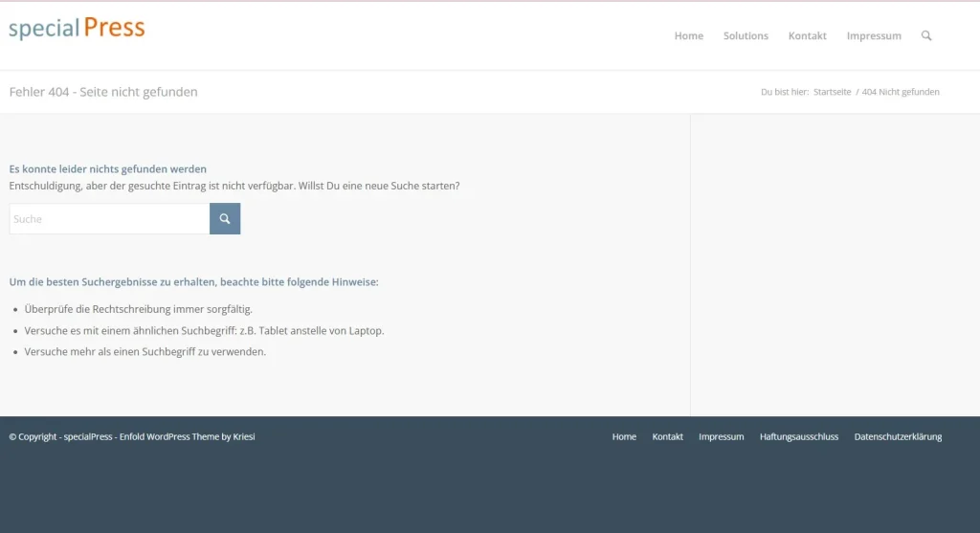View the Datenschutzerklärung footer link
980x533 pixels.
pos(898,437)
